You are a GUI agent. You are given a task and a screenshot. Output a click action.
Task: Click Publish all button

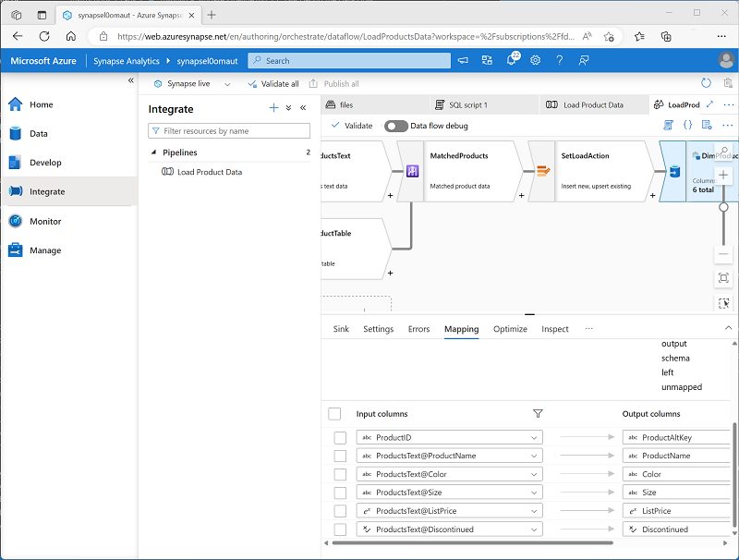click(334, 84)
